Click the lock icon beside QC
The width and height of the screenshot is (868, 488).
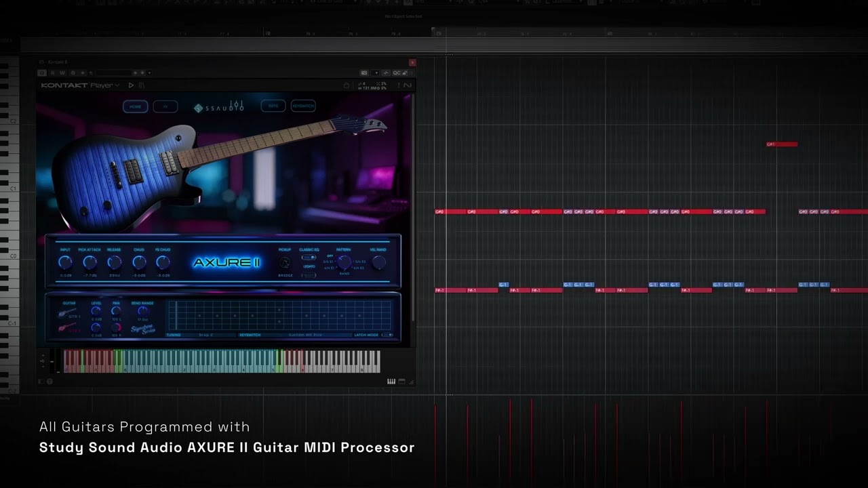[x=405, y=73]
